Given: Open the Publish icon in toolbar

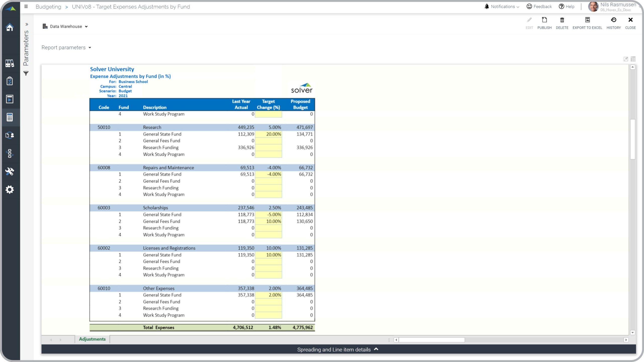Looking at the screenshot, I should click(x=544, y=20).
